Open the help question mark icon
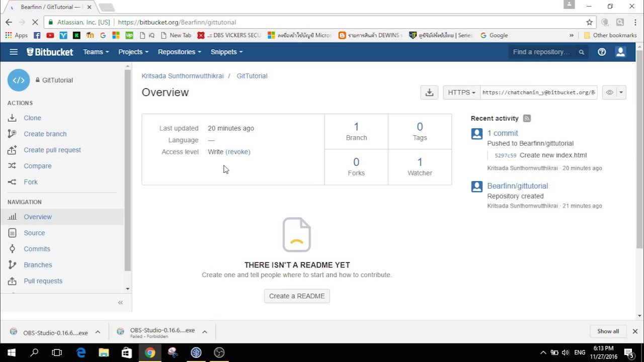Image resolution: width=644 pixels, height=362 pixels. click(602, 52)
